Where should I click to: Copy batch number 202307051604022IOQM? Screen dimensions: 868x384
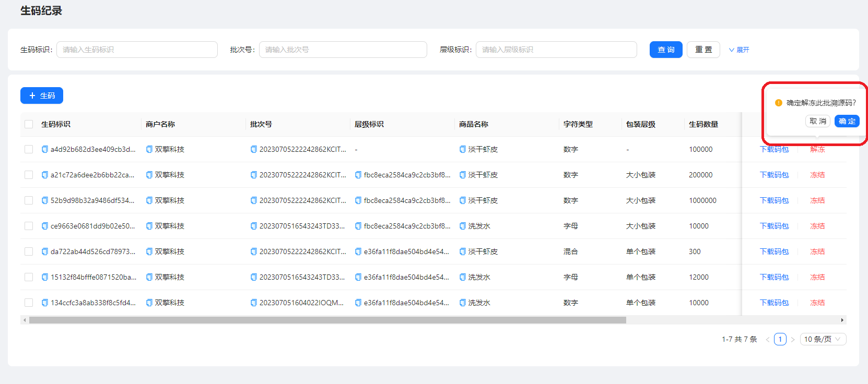click(x=254, y=303)
